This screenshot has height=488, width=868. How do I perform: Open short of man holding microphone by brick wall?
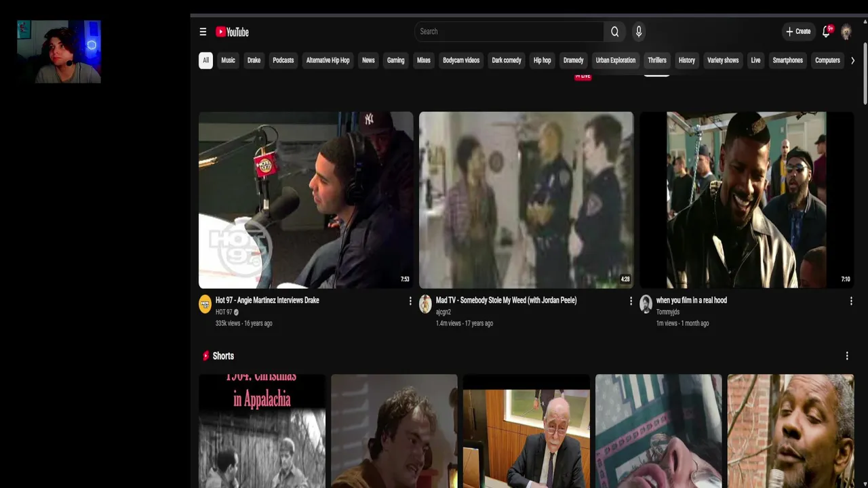pyautogui.click(x=791, y=431)
